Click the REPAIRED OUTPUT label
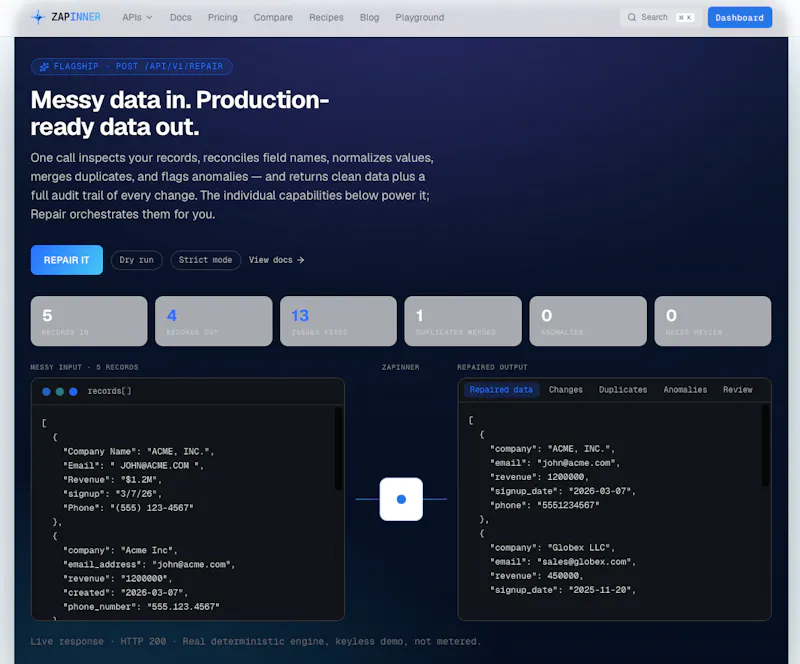Viewport: 800px width, 664px height. tap(492, 367)
